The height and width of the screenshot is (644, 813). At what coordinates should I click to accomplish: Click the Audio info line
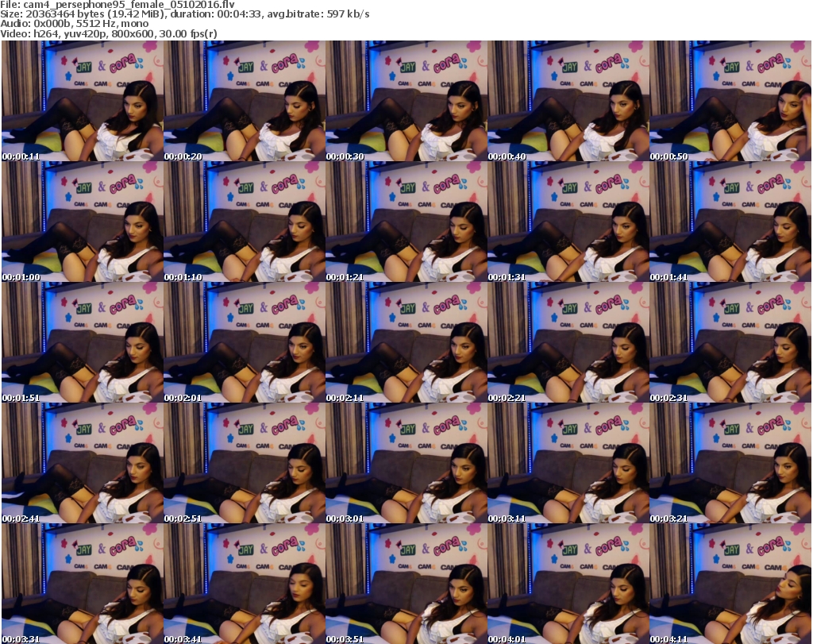tap(75, 24)
